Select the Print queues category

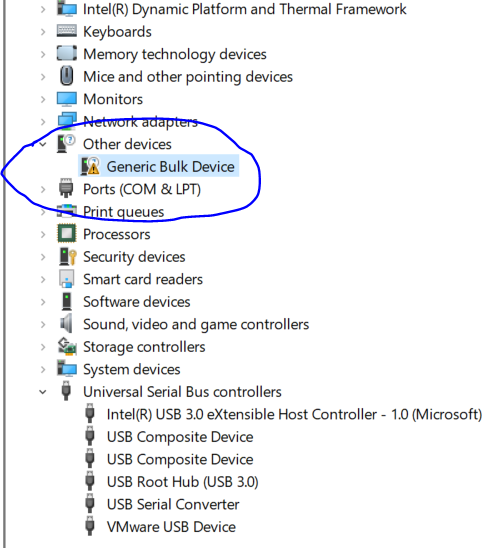[x=123, y=212]
